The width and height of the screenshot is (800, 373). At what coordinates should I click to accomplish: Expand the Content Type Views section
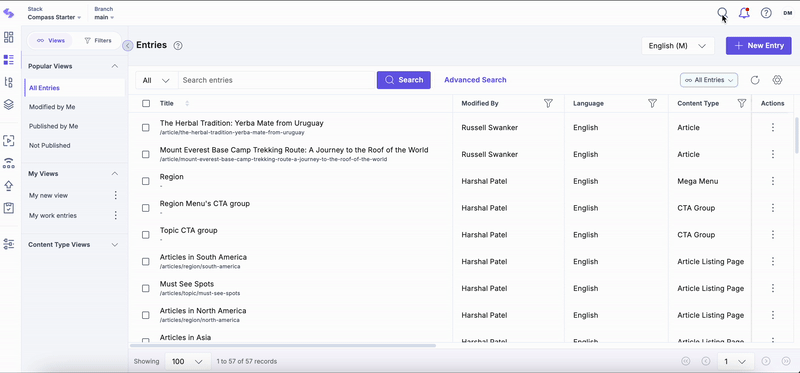(115, 245)
